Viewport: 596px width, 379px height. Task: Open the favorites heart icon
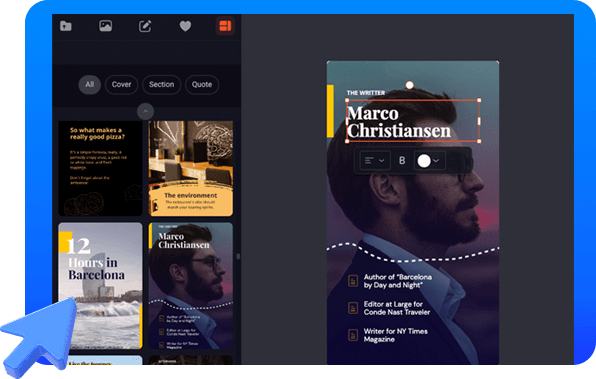click(185, 26)
